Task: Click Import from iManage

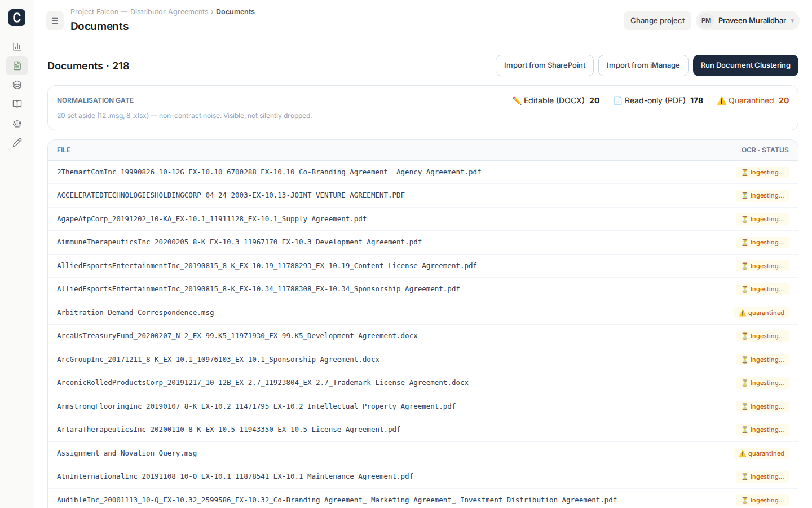Action: (643, 65)
